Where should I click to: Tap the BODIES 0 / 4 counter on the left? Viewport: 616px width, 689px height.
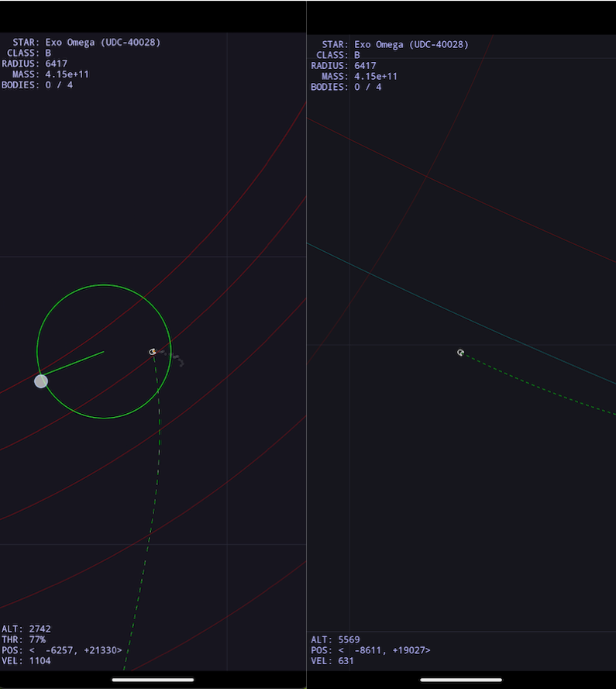point(37,84)
